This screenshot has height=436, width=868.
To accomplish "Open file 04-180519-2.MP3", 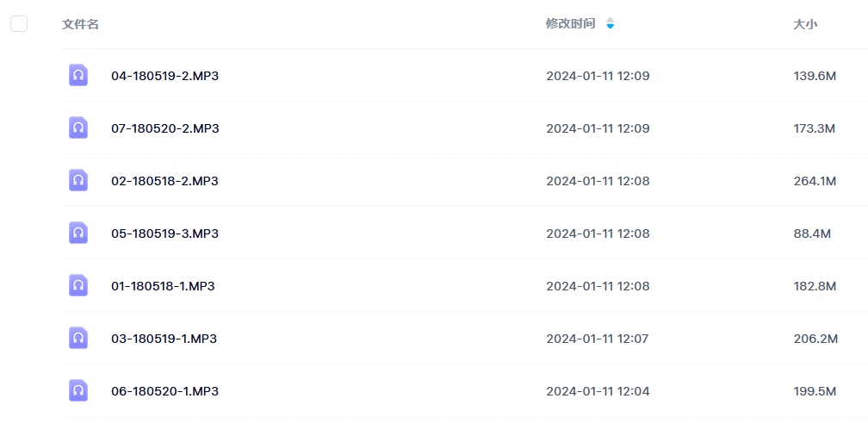I will [165, 76].
